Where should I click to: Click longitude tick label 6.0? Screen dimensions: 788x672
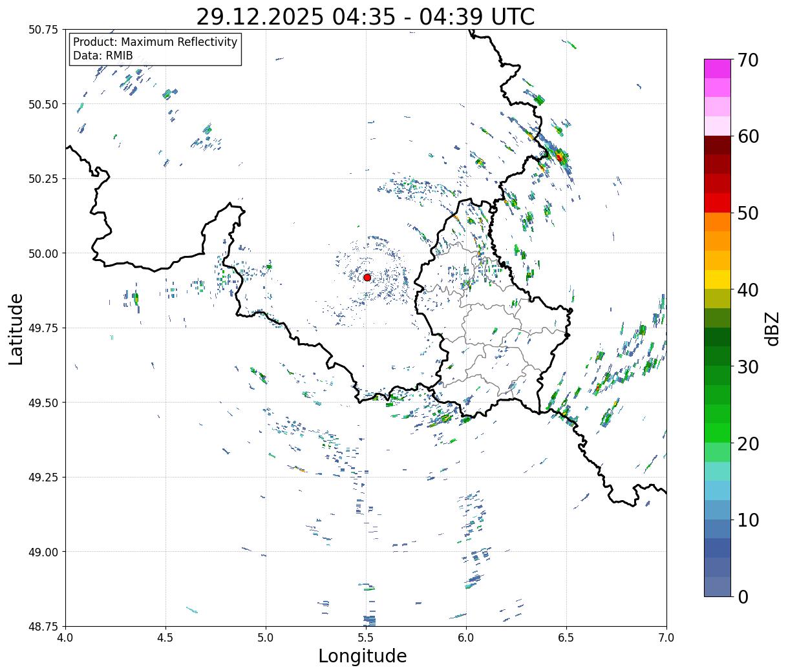[x=466, y=638]
